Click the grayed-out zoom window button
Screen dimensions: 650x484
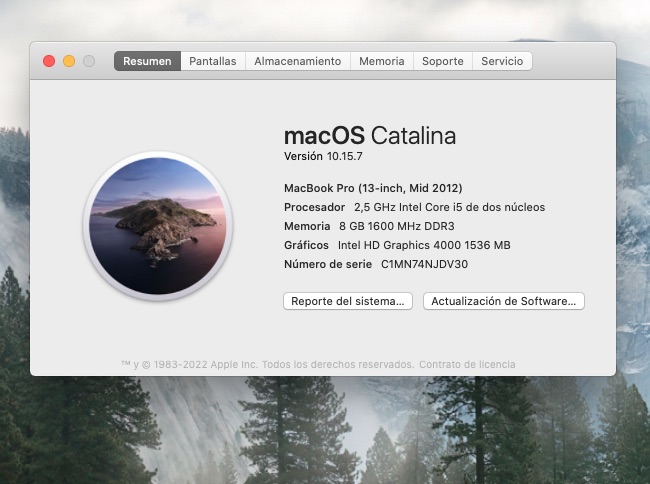(x=89, y=61)
